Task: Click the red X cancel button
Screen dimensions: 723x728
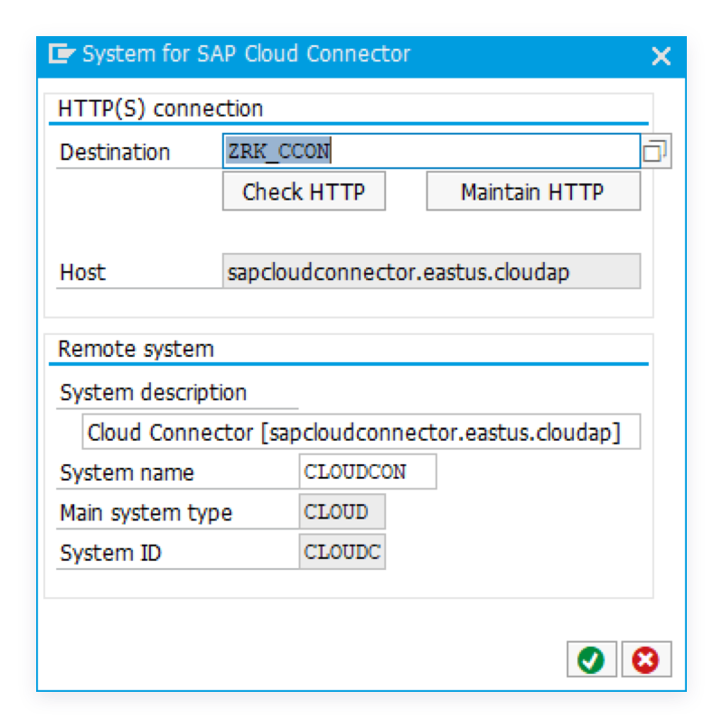Action: (646, 658)
